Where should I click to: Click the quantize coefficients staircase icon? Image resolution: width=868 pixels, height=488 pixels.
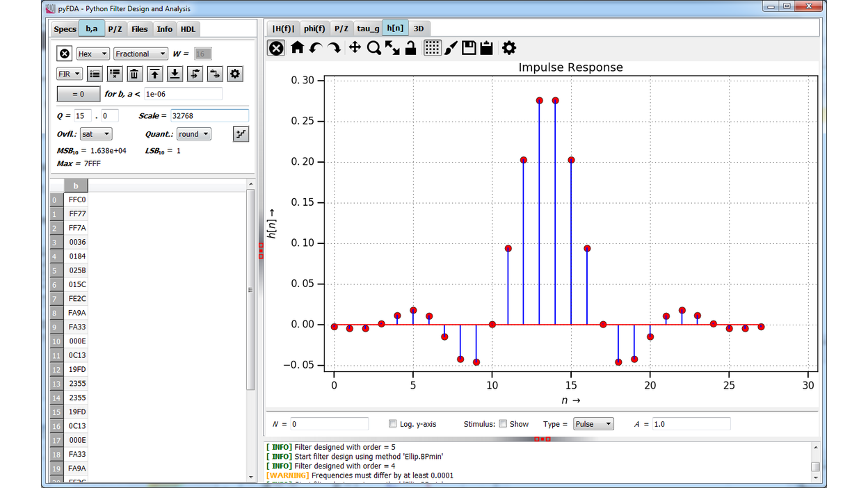pyautogui.click(x=241, y=134)
